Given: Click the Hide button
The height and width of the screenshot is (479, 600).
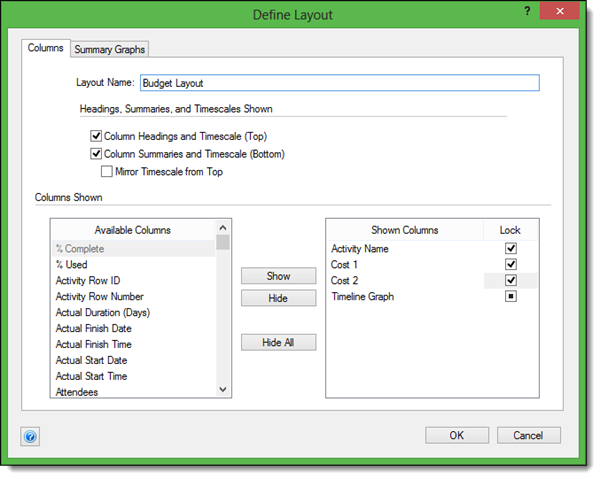Looking at the screenshot, I should (x=278, y=298).
